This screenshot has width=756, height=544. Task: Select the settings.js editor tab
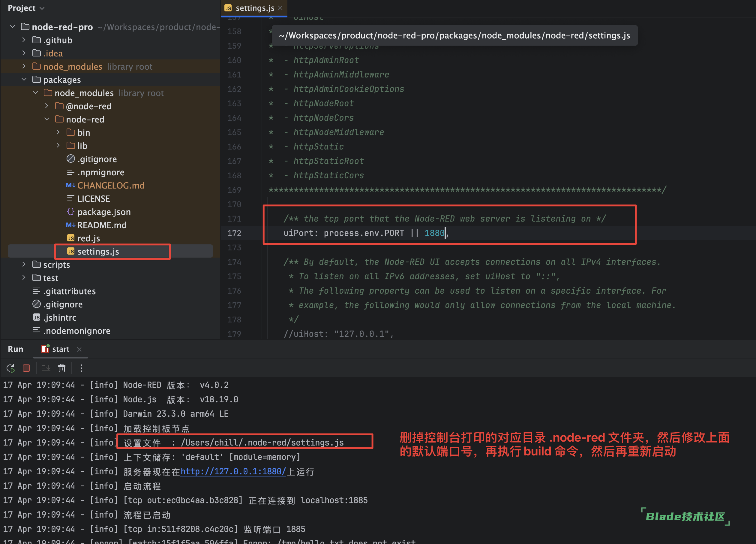click(x=254, y=8)
